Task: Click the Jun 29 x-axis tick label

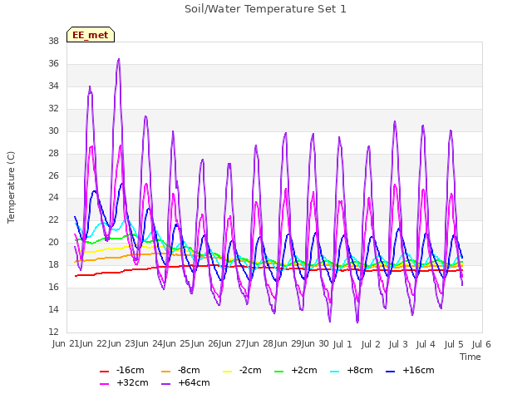Action: (288, 344)
